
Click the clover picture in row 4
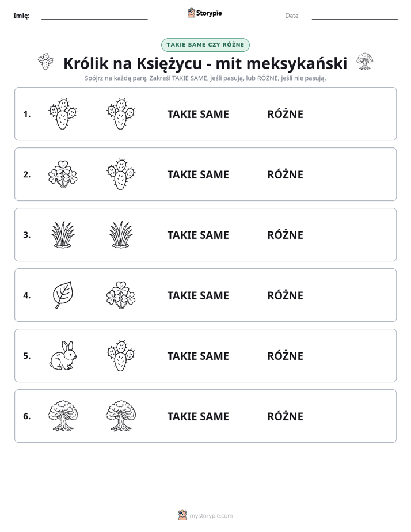point(121,295)
